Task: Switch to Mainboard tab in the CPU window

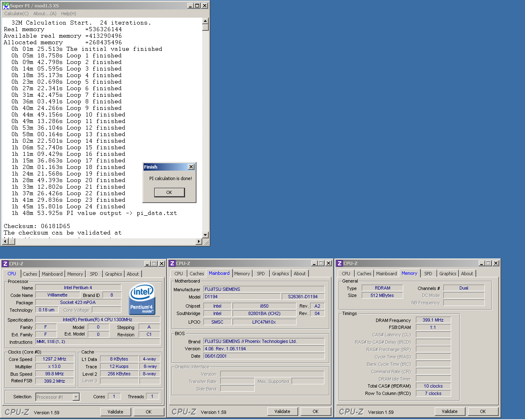Action: click(52, 274)
